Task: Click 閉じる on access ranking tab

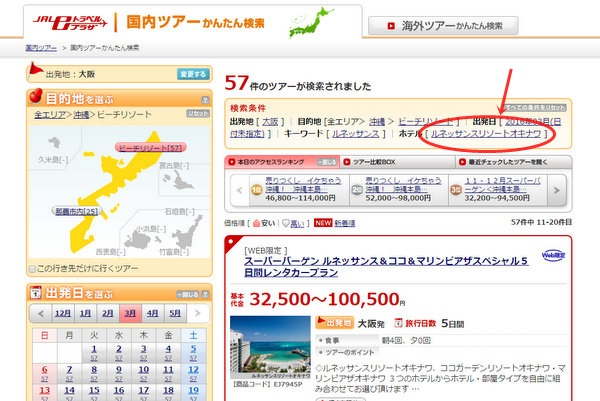Action: pyautogui.click(x=327, y=162)
